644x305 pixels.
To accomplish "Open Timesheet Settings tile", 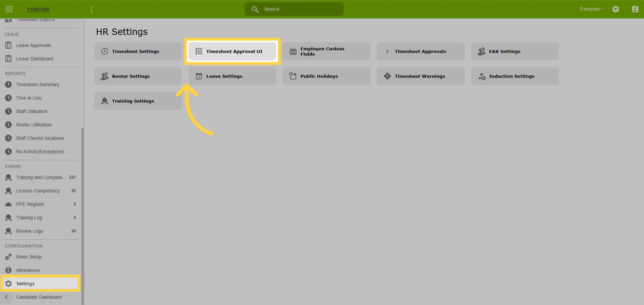I will point(138,51).
